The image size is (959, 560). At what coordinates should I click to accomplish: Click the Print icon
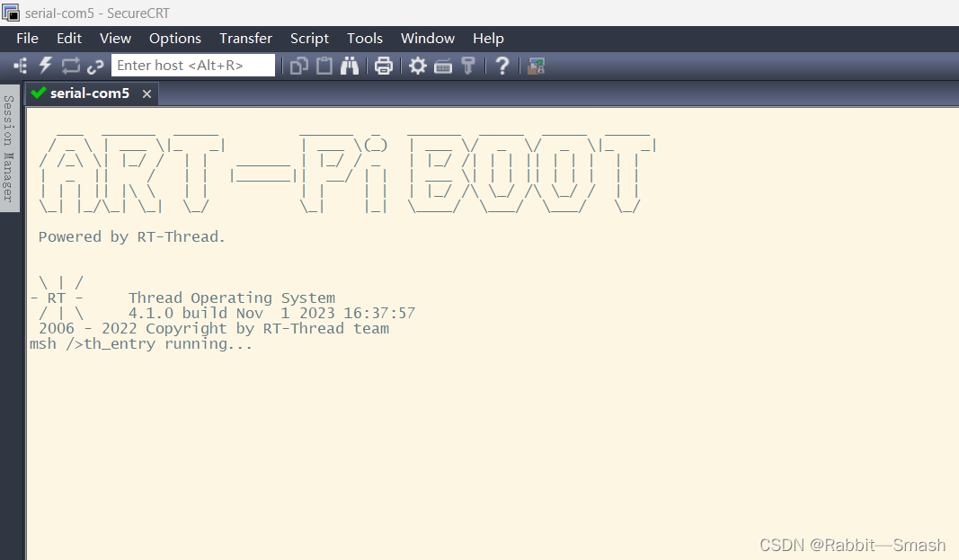(x=384, y=66)
